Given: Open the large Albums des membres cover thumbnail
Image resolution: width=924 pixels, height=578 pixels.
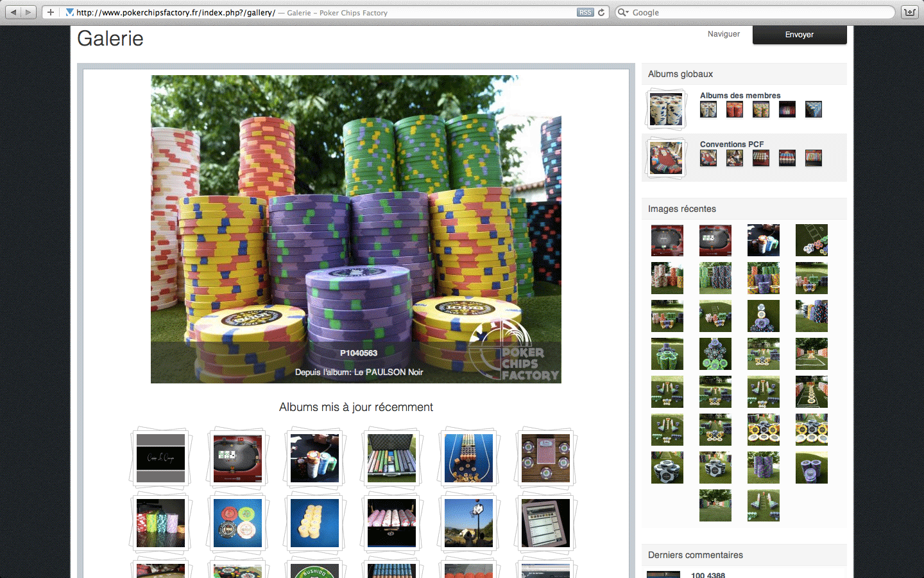Looking at the screenshot, I should pos(666,109).
